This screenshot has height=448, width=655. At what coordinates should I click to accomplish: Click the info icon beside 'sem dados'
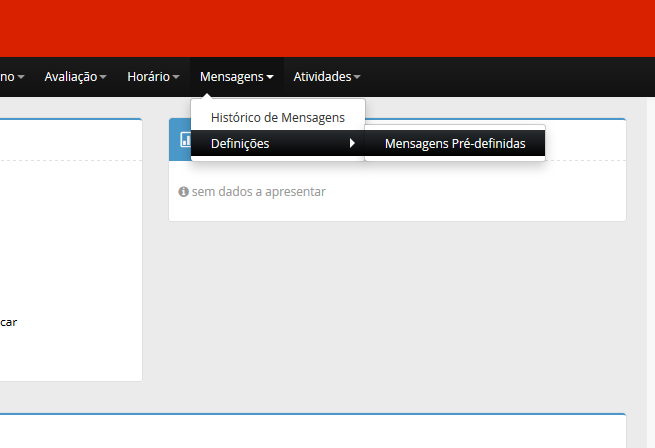point(183,191)
